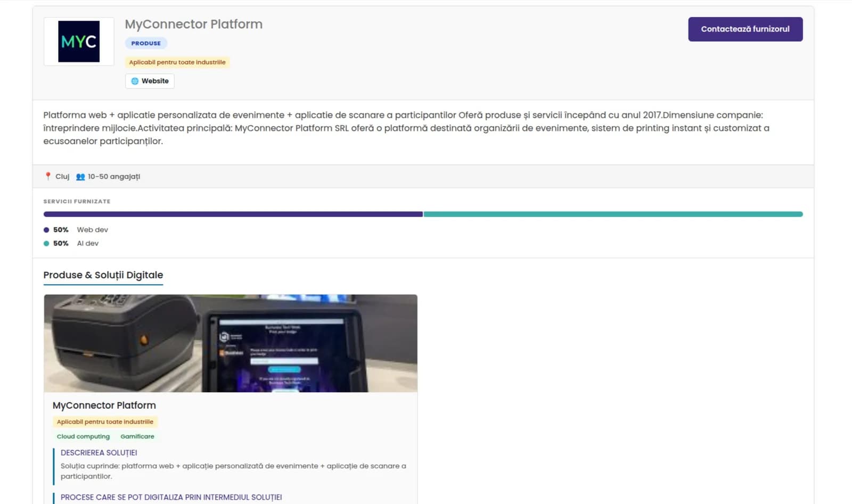The height and width of the screenshot is (504, 852).
Task: Click the purple Web dev progress segment
Action: coord(233,214)
